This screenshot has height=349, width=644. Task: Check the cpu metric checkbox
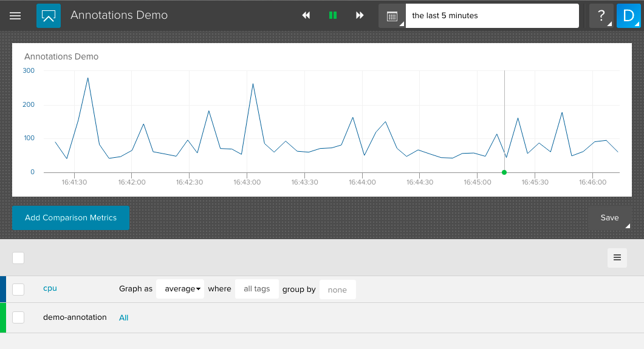click(18, 289)
